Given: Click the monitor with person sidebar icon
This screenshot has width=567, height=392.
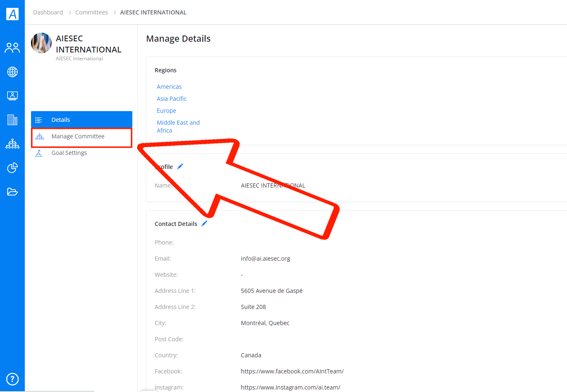Looking at the screenshot, I should pyautogui.click(x=12, y=96).
